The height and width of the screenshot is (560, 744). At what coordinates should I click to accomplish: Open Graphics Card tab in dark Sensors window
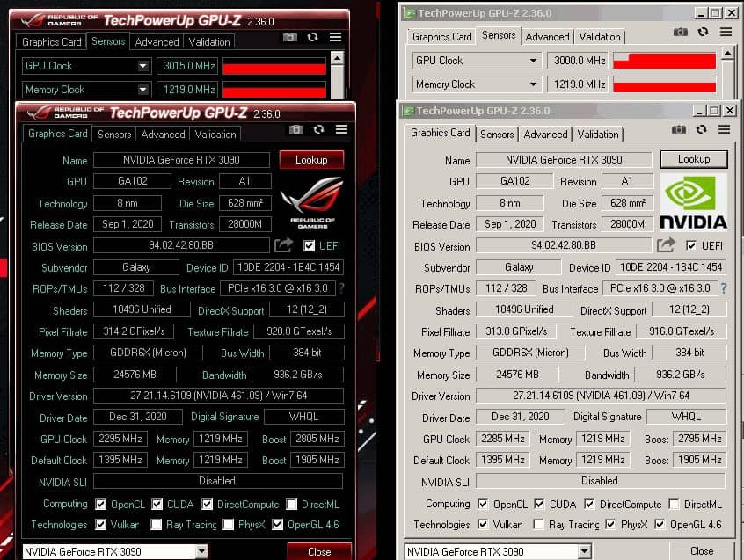coord(51,41)
